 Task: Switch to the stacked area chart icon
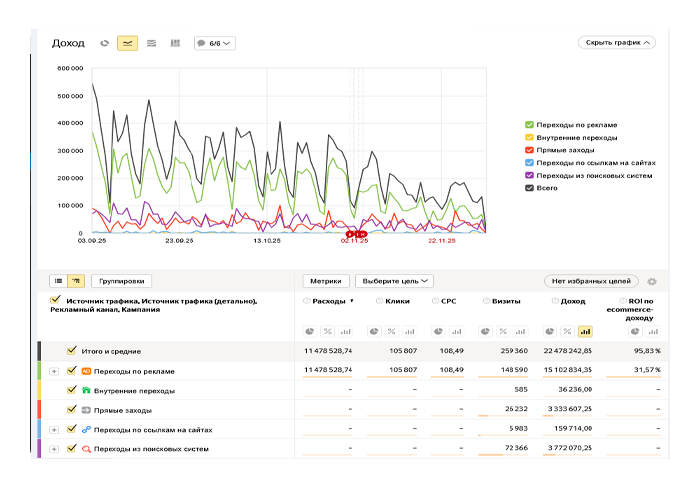pos(151,43)
